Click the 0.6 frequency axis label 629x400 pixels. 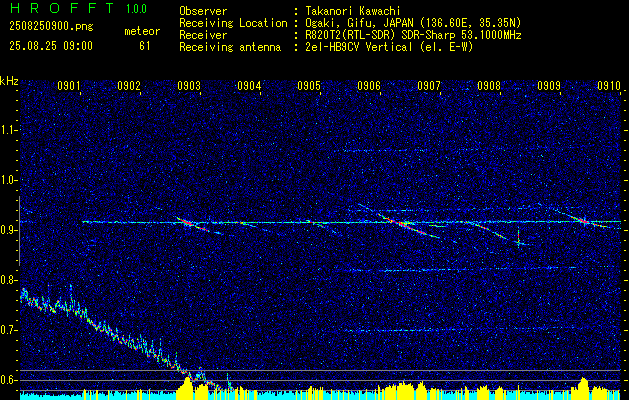click(x=8, y=380)
